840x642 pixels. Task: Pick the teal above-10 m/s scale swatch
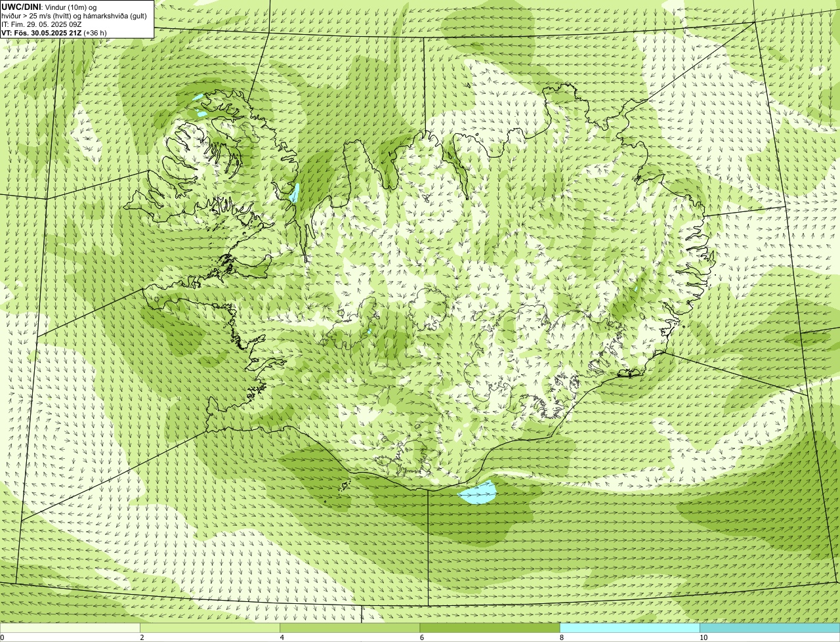click(770, 628)
